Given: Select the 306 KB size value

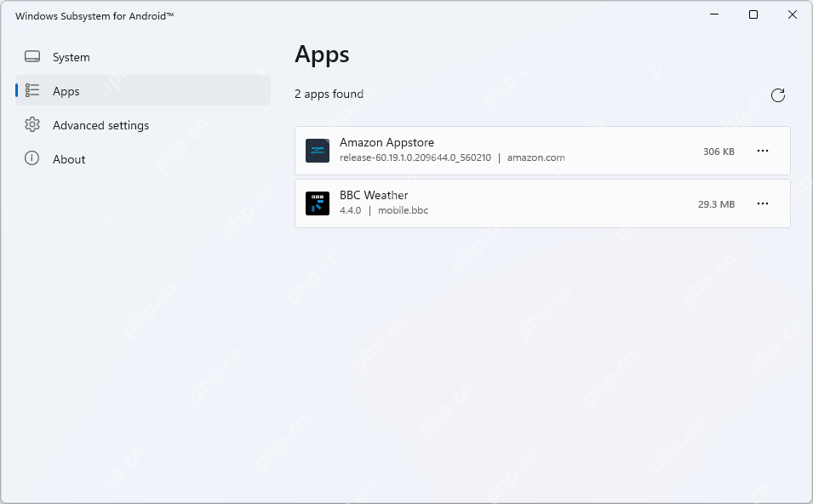Looking at the screenshot, I should [719, 152].
